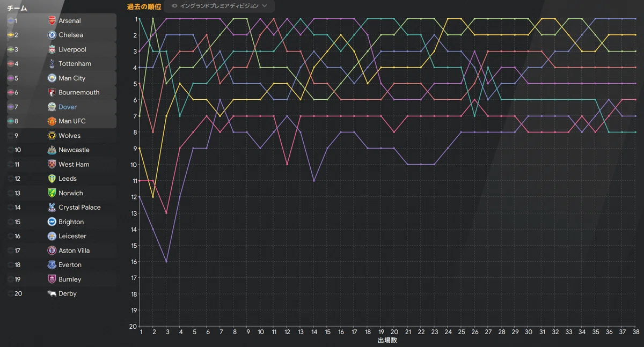Screen dimensions: 644x347
Task: Click the West Ham club crest
Action: coord(52,164)
